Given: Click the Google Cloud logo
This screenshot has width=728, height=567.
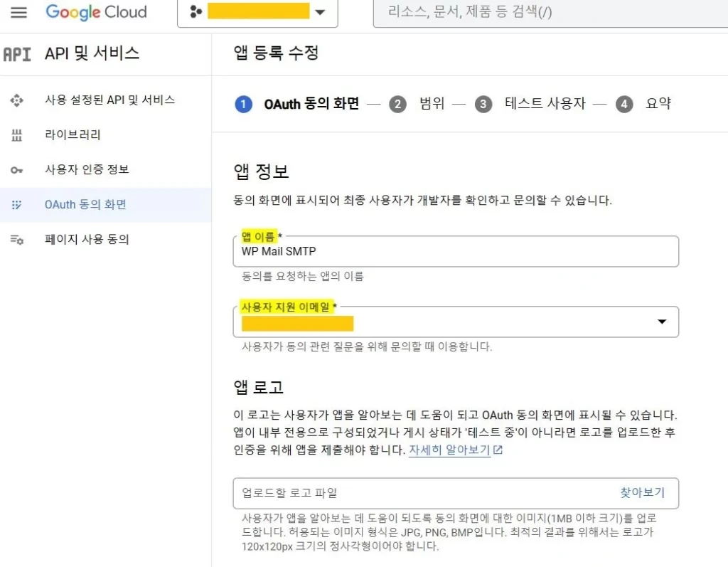Looking at the screenshot, I should point(96,12).
